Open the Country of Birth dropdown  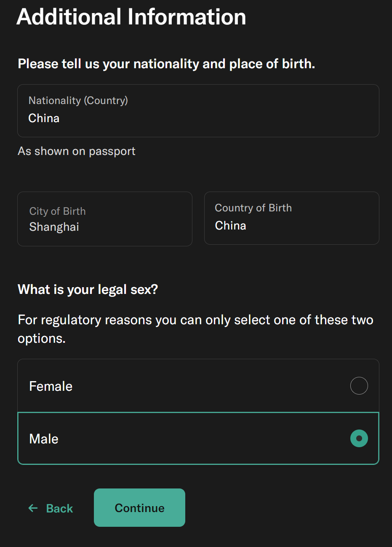(291, 218)
